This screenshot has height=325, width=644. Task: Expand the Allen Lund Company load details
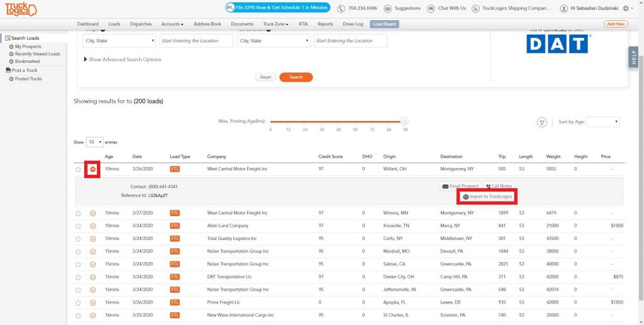coord(93,226)
